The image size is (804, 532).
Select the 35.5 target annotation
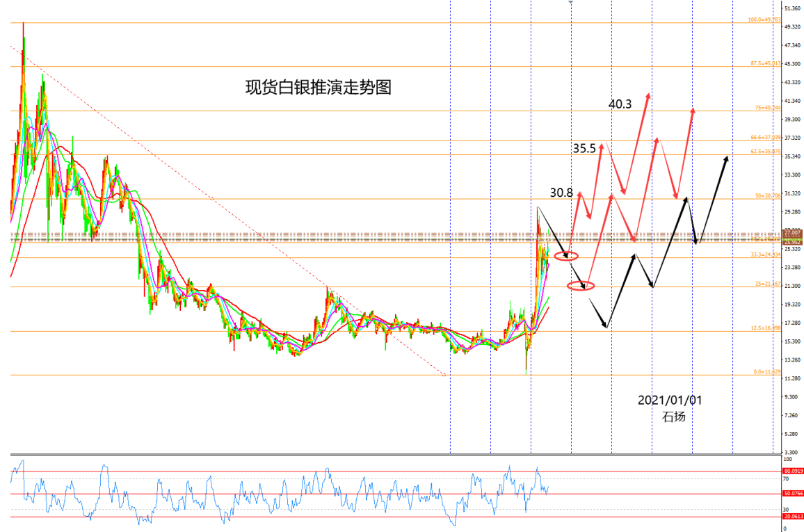click(x=584, y=149)
